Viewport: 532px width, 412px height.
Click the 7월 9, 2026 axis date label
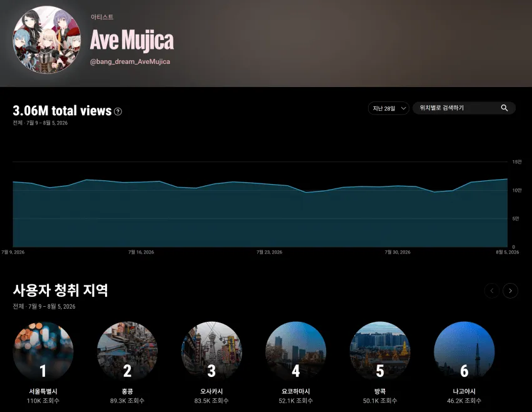coord(13,252)
